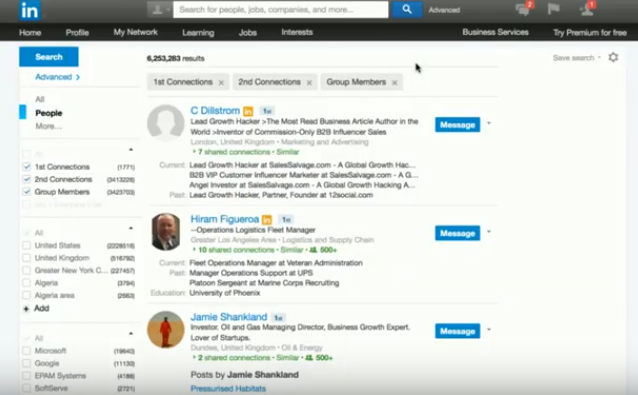Click the blue Search sidebar button

pos(49,57)
